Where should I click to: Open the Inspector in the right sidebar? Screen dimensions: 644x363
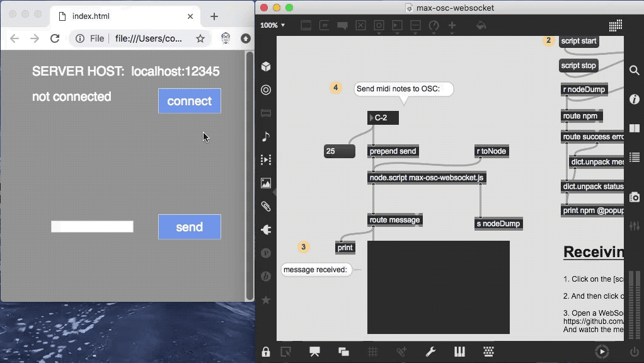635,99
